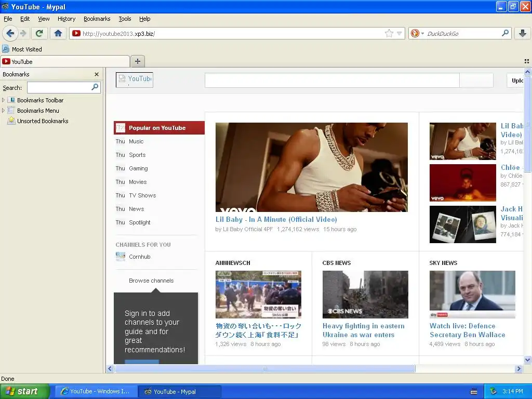Open the Help menu
Image resolution: width=532 pixels, height=399 pixels.
pyautogui.click(x=144, y=19)
